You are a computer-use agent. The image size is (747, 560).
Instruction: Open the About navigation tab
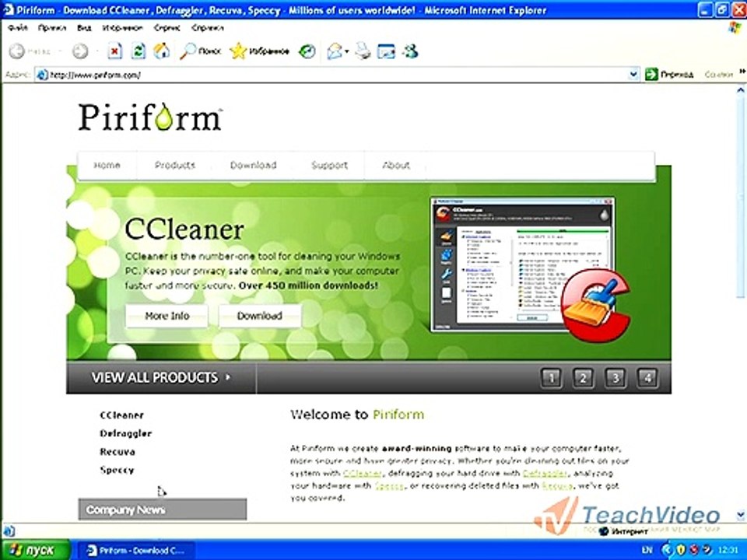click(396, 165)
